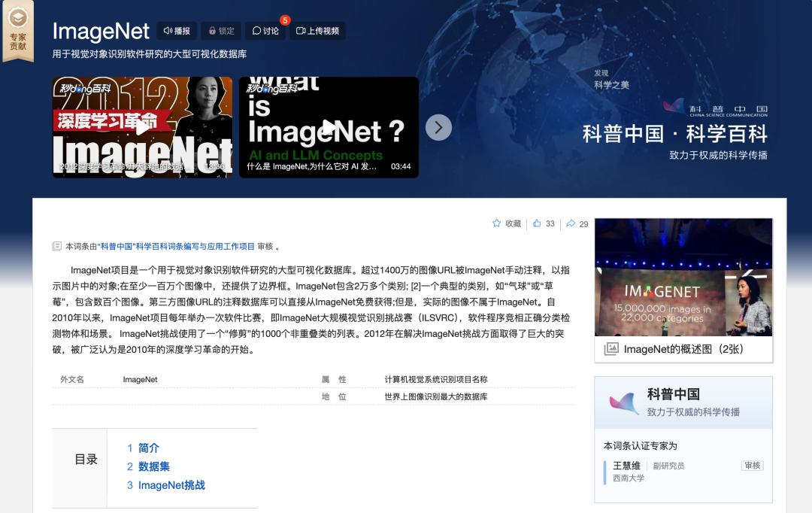Click the expert name 王慧维
The height and width of the screenshot is (513, 812).
pyautogui.click(x=626, y=466)
